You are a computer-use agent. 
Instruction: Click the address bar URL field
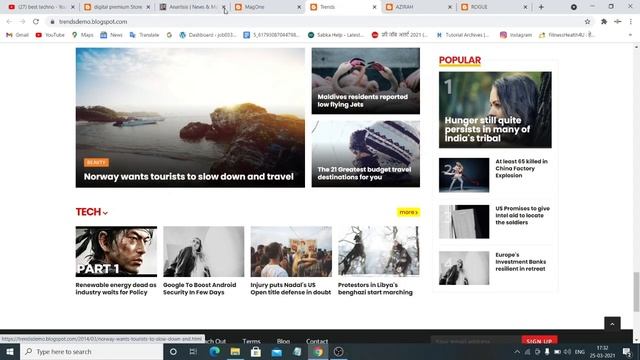click(x=314, y=22)
